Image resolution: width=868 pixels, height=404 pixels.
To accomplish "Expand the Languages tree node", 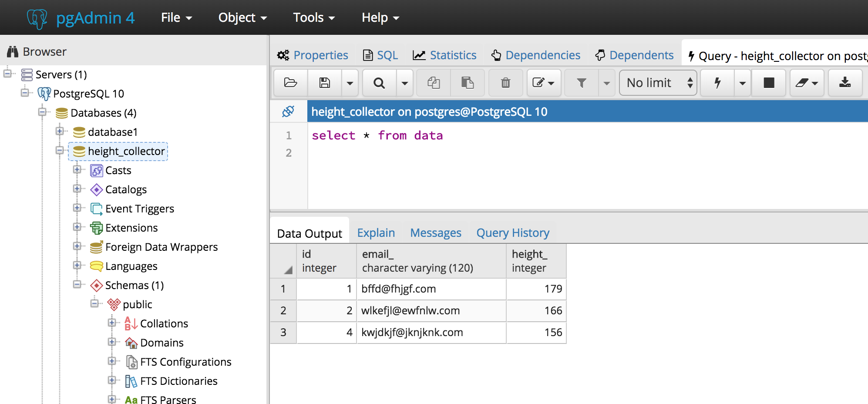I will 77,266.
